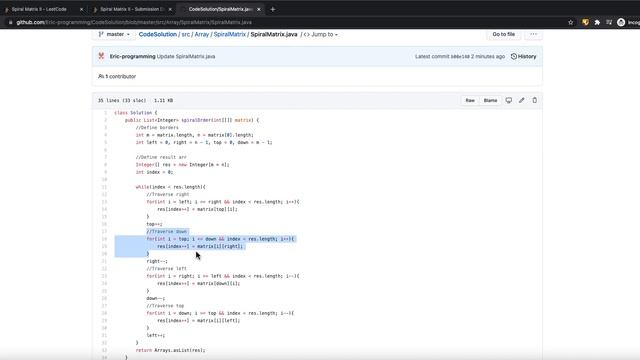Open the shield extension icon
Screen dimensions: 640x360
pos(585,22)
